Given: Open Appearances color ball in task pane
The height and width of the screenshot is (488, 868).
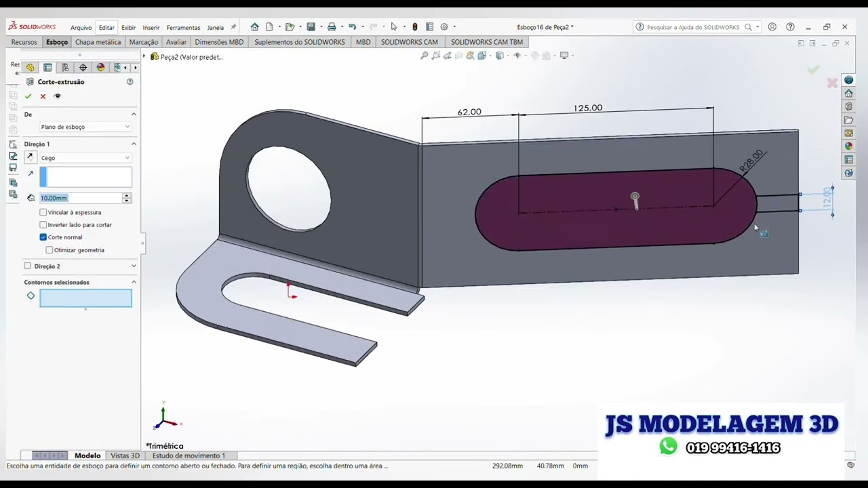Looking at the screenshot, I should point(849,146).
